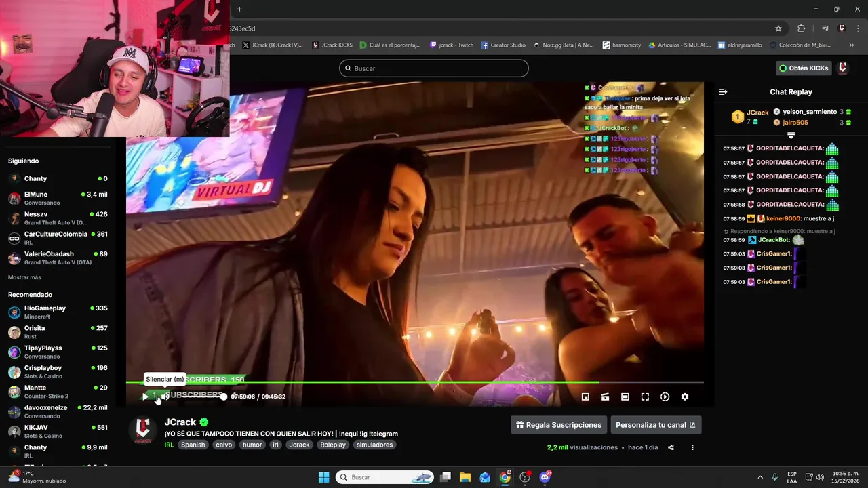Seek on the green video progress bar

tap(414, 382)
